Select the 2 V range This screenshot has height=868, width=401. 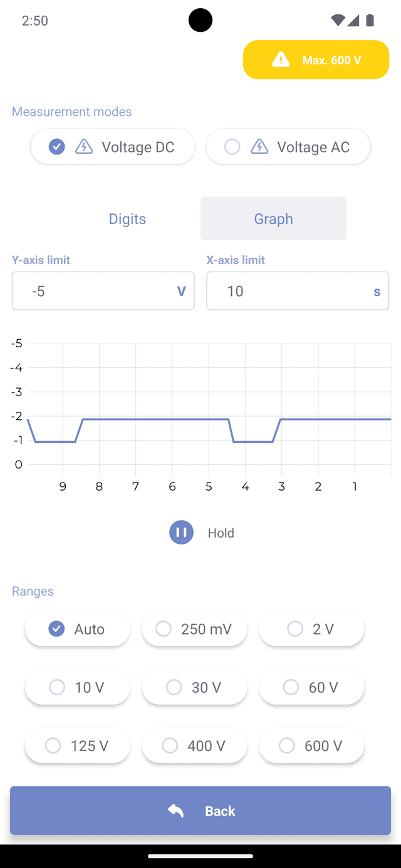tap(311, 629)
